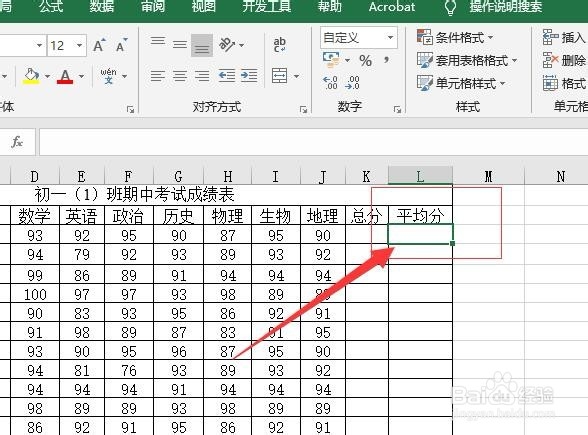This screenshot has height=435, width=588.
Task: Open the 开发工具 ribbon tab
Action: [267, 6]
